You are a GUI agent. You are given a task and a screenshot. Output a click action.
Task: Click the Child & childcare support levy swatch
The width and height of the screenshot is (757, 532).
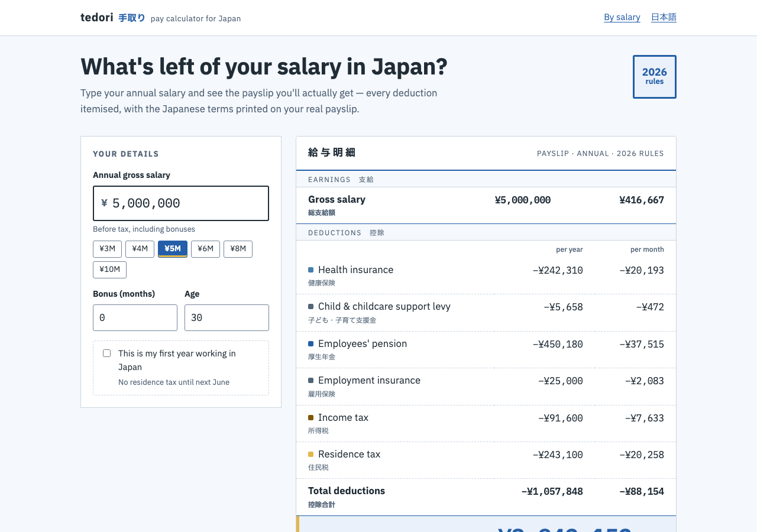click(x=311, y=307)
